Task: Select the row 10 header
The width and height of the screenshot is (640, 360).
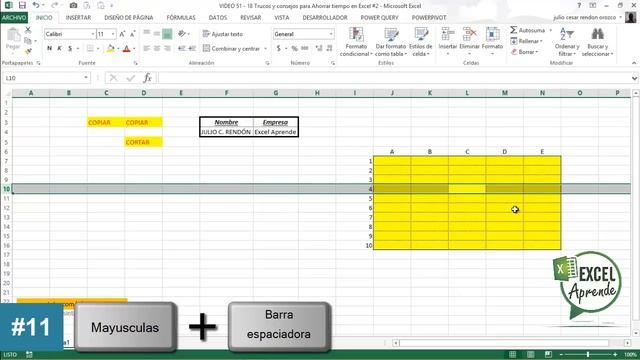Action: coord(6,189)
